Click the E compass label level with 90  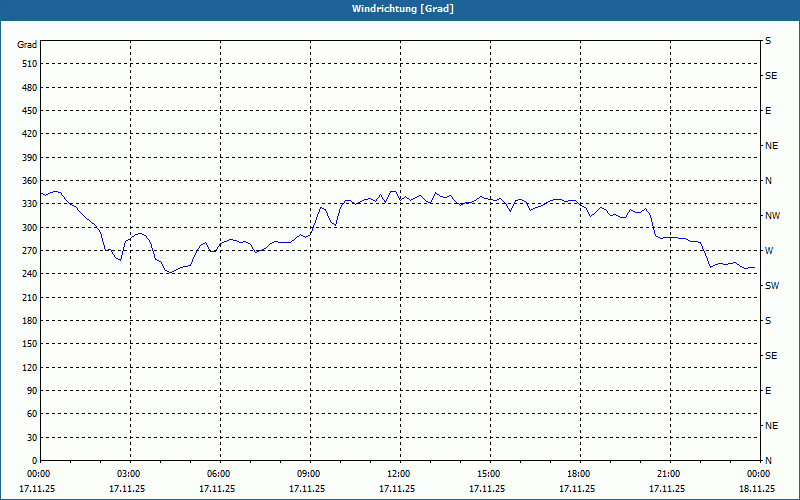click(x=768, y=391)
